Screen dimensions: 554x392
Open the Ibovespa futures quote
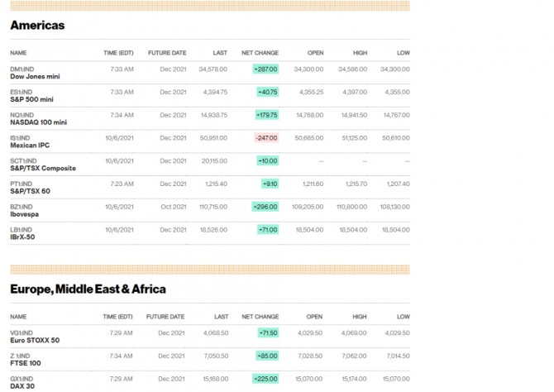[x=26, y=214]
